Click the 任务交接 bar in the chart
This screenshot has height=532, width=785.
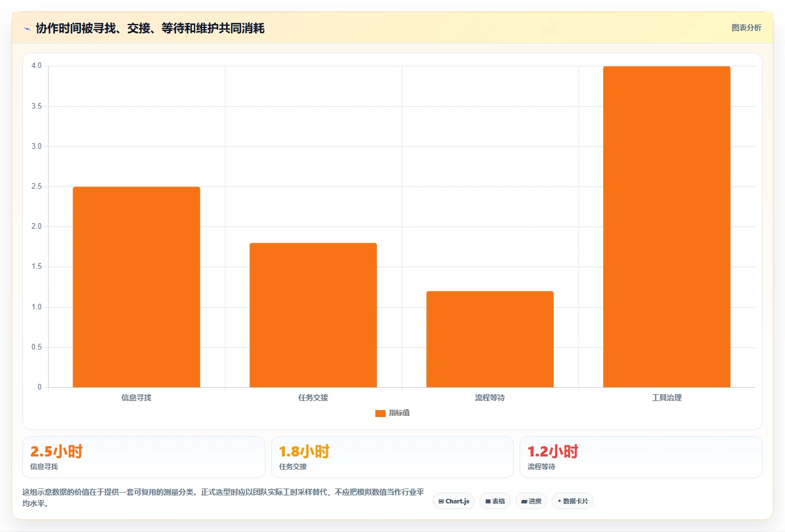[313, 315]
